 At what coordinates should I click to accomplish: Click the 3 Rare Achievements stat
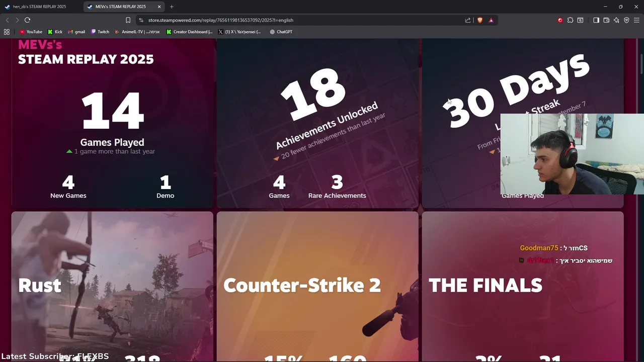pyautogui.click(x=337, y=187)
